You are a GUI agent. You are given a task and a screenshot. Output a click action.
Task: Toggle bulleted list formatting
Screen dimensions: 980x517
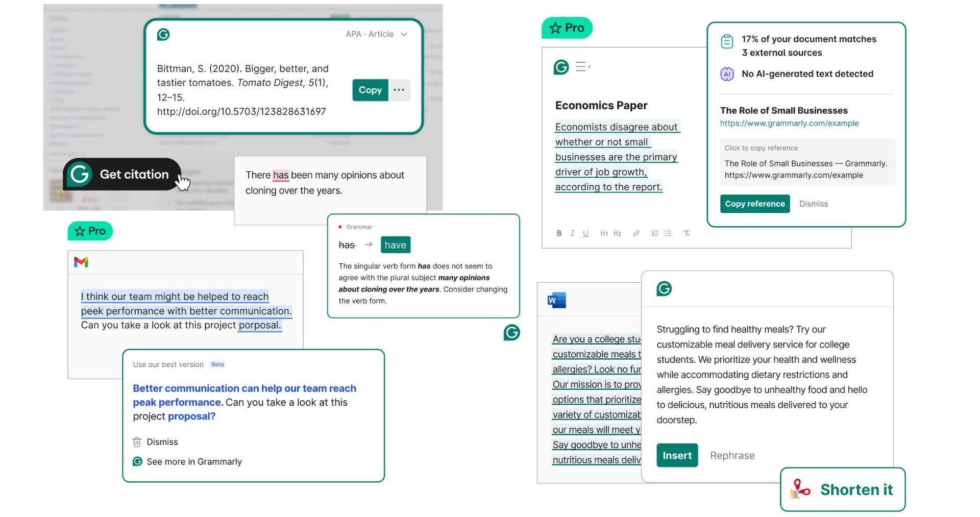click(x=668, y=233)
